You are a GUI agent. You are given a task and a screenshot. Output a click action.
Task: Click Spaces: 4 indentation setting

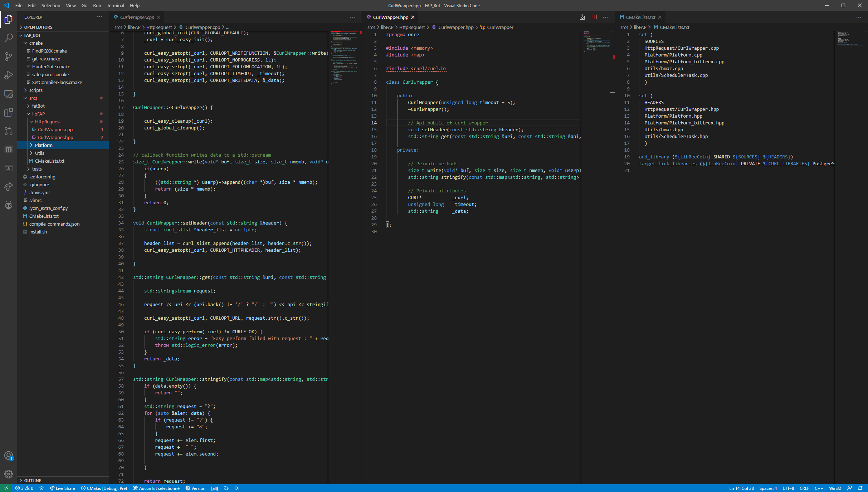coord(768,488)
